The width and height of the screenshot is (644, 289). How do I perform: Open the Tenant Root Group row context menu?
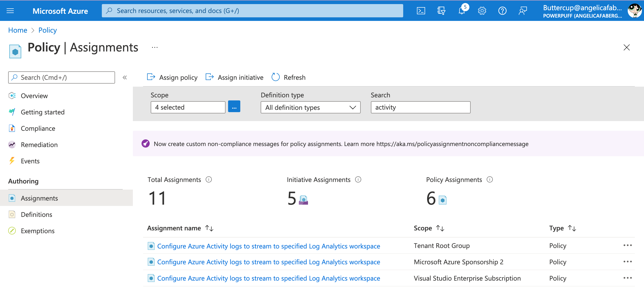tap(628, 245)
